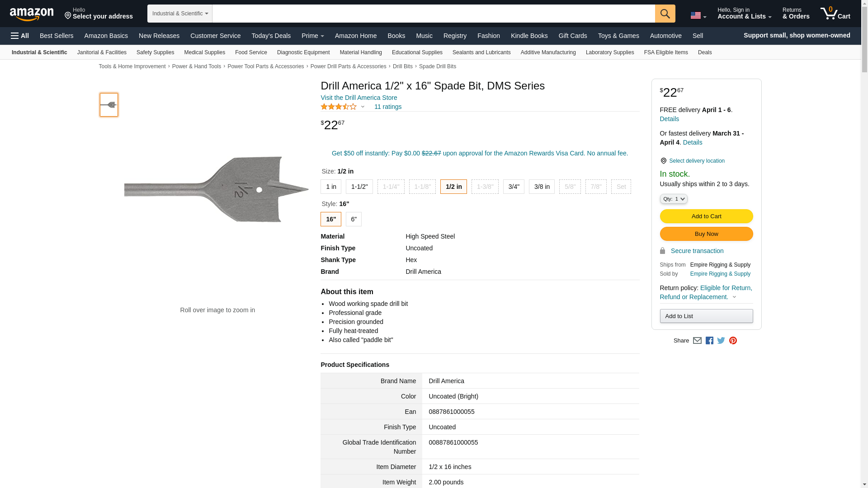The image size is (868, 488).
Task: Select the 6" style option
Action: 354,219
